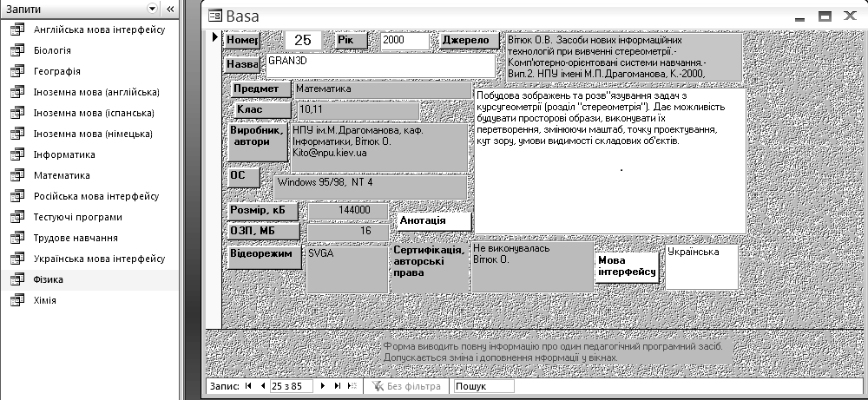Click the Розмір, кБ button
Screen dimensions: 868x400
coord(263,211)
